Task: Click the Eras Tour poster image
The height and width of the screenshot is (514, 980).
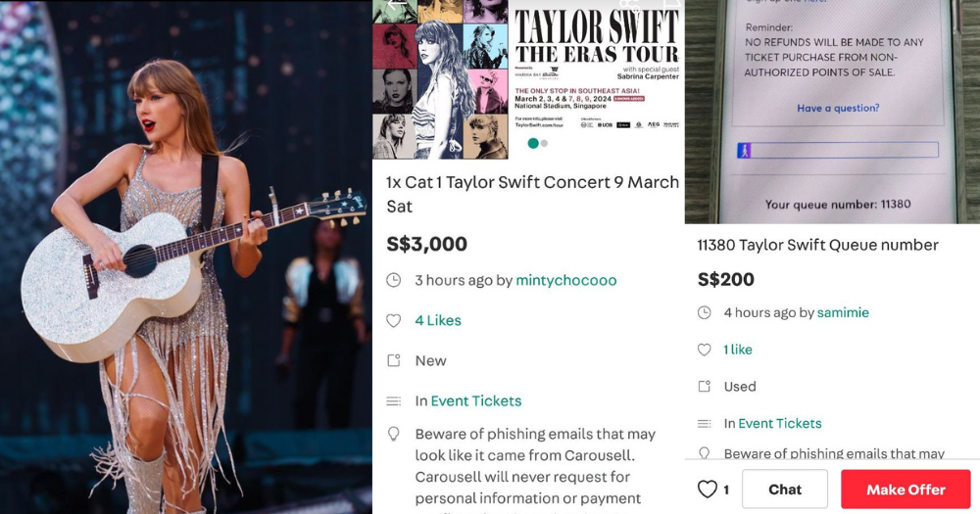Action: coord(528,79)
